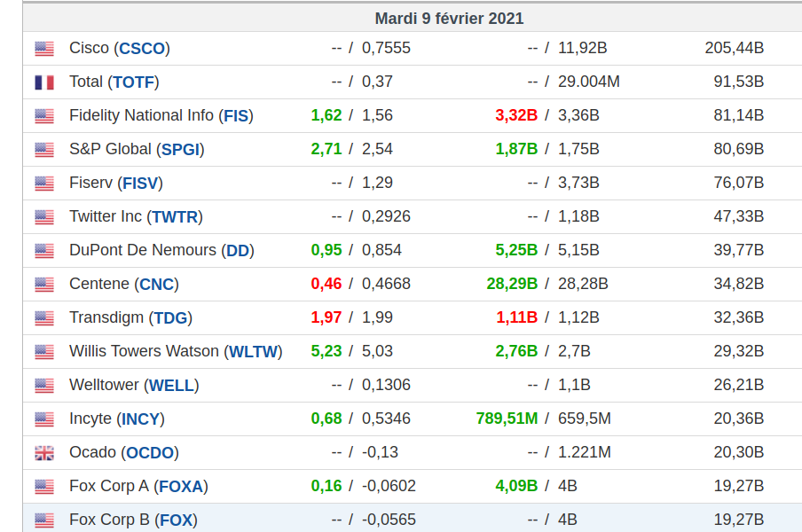Follow the FIS ticker link
The height and width of the screenshot is (532, 802).
pyautogui.click(x=236, y=116)
